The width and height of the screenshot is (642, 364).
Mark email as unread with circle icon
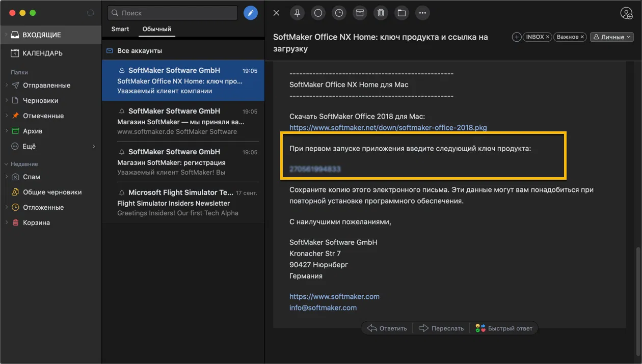point(318,13)
